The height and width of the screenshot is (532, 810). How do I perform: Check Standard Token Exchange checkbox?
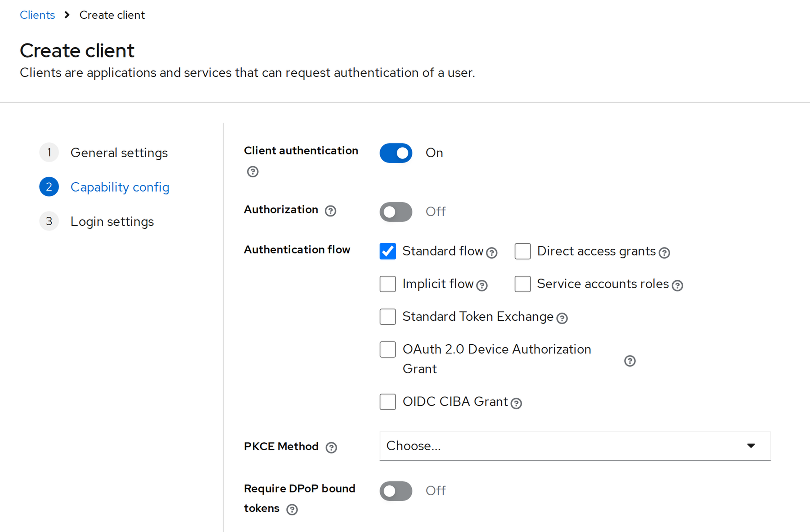(x=388, y=317)
